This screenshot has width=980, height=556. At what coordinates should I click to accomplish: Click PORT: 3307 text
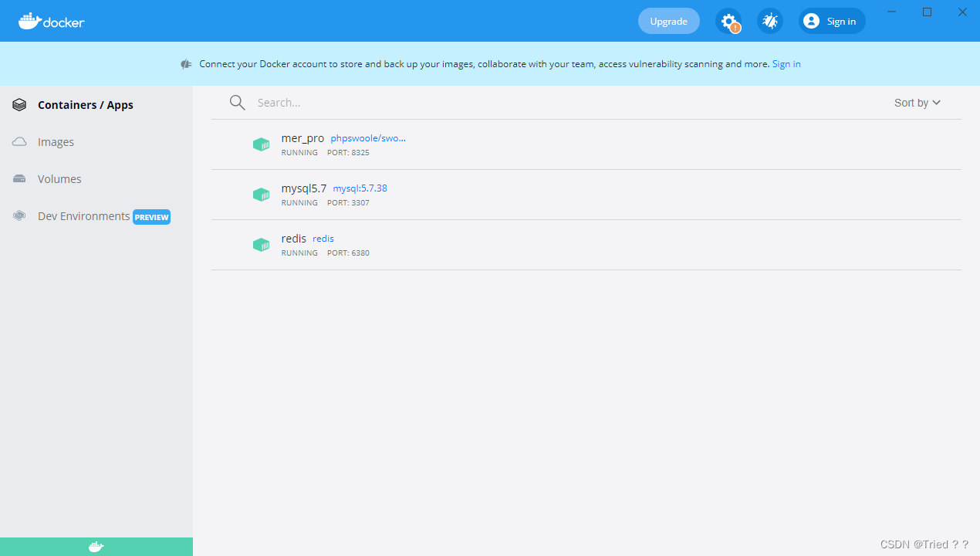(x=348, y=203)
